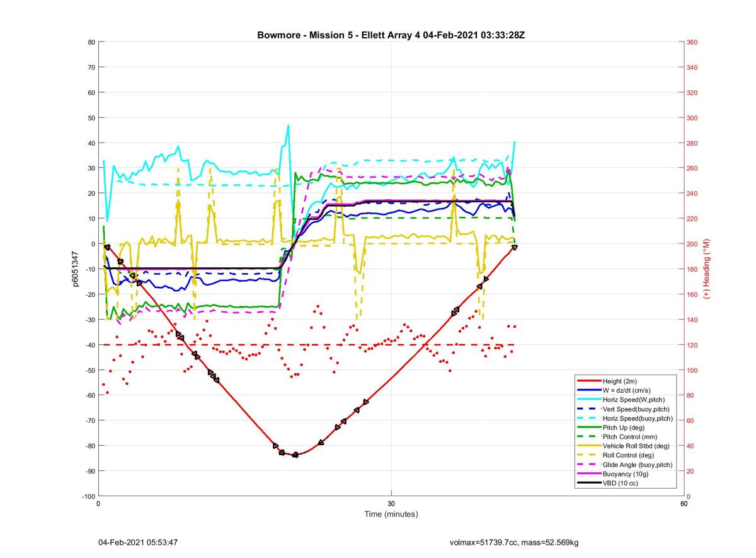Select the '-50' tick on the p6051347 axis
This screenshot has height=558, width=756.
pos(89,370)
